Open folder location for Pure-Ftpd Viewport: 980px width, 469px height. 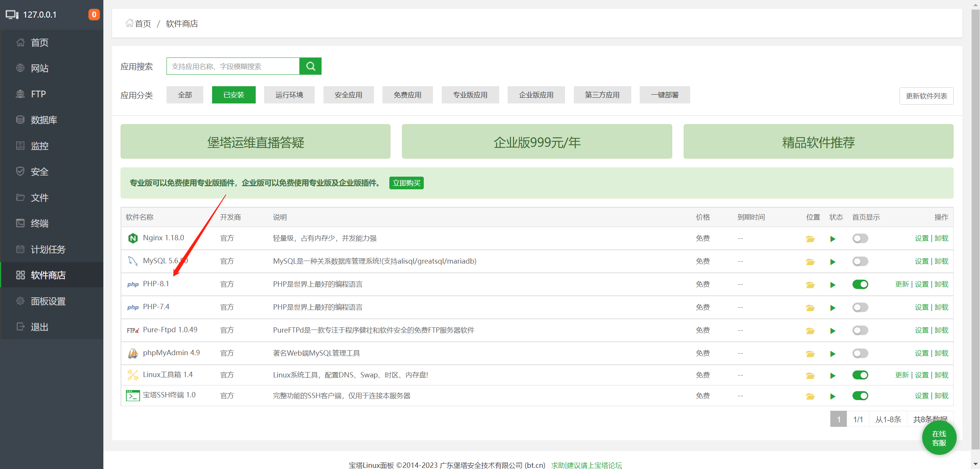coord(810,331)
